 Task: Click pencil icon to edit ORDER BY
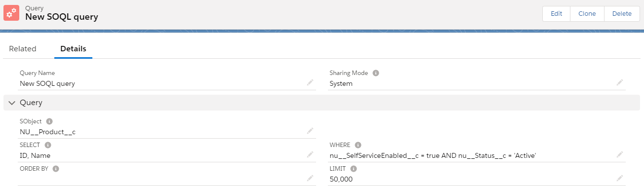click(x=310, y=179)
